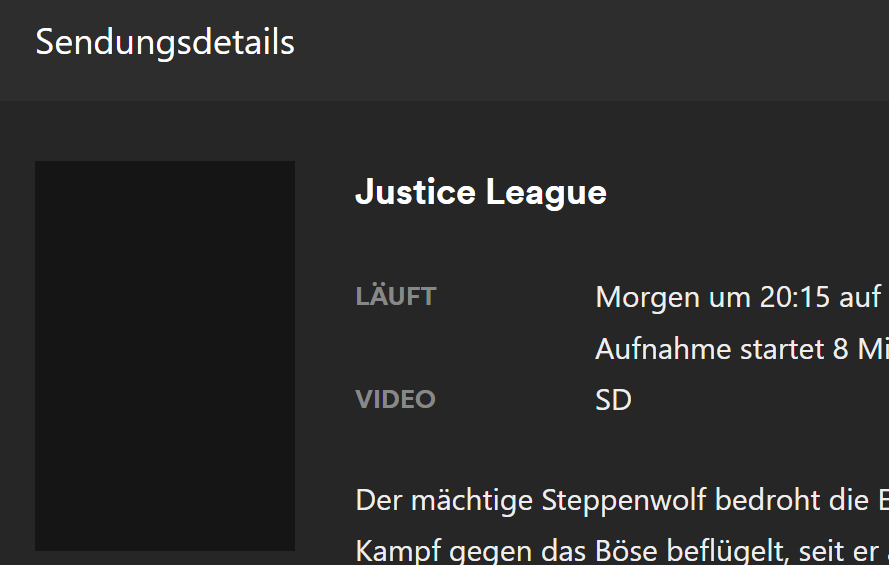This screenshot has height=565, width=889.
Task: Click the word 'Justice' in the title
Action: [416, 192]
